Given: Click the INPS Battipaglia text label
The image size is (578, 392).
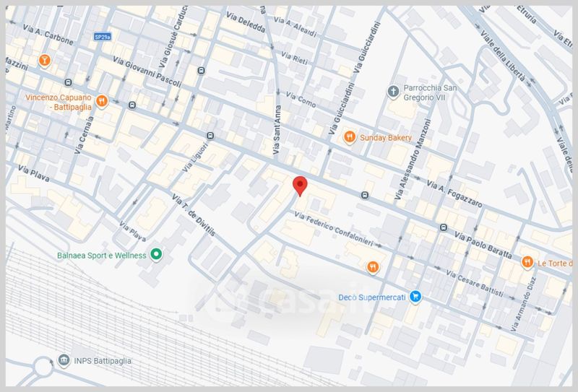Looking at the screenshot, I should pyautogui.click(x=105, y=361).
